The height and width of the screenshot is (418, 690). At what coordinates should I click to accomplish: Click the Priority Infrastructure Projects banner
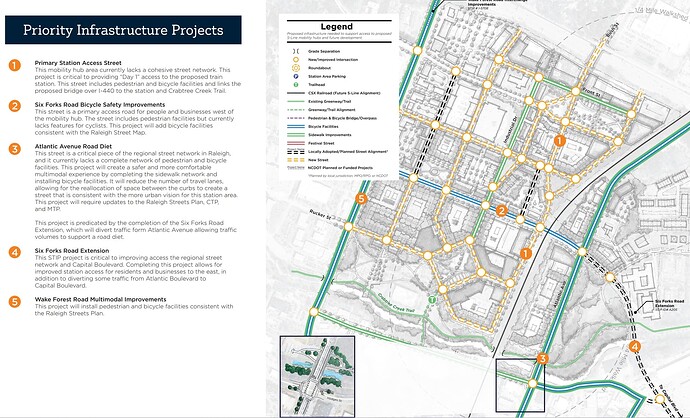pyautogui.click(x=123, y=30)
